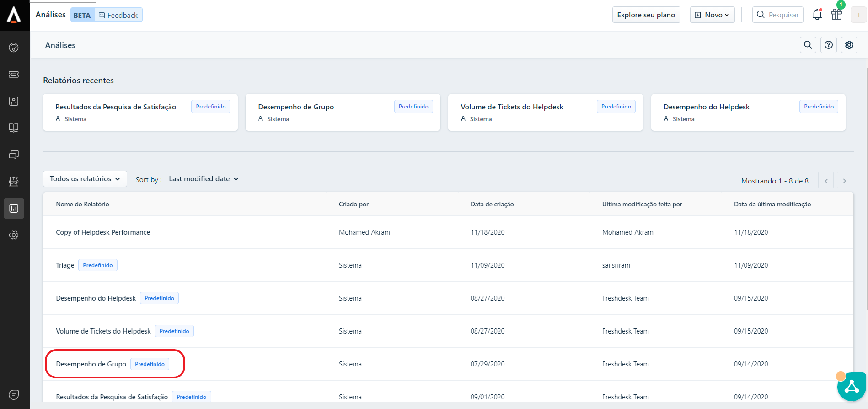Open Admin gear icon in sidebar
Viewport: 868px width, 409px height.
14,235
